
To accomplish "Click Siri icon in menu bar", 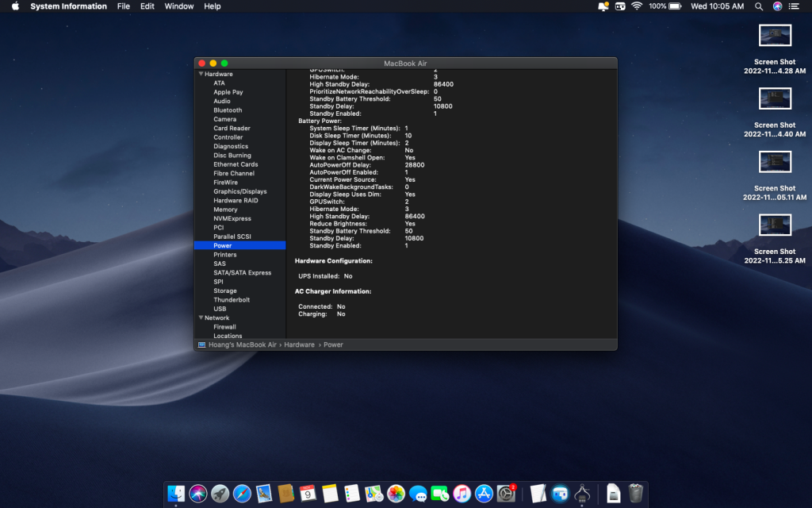I will point(777,6).
